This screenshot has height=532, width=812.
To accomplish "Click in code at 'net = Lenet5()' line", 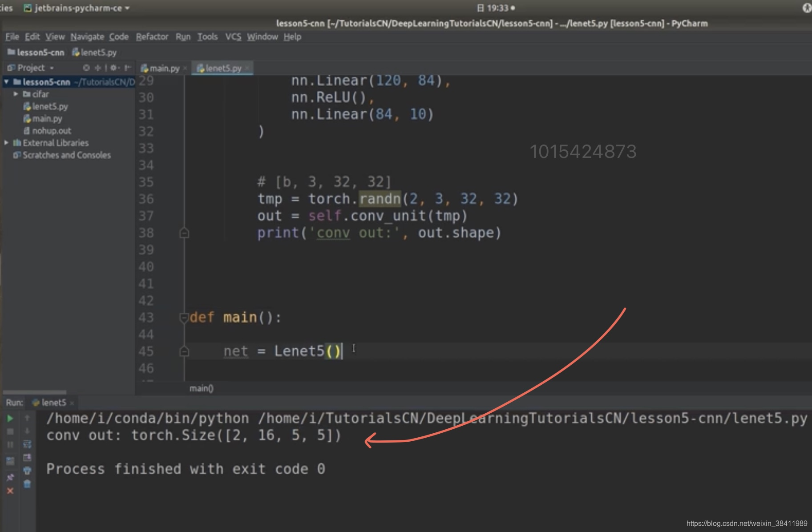I will 282,351.
